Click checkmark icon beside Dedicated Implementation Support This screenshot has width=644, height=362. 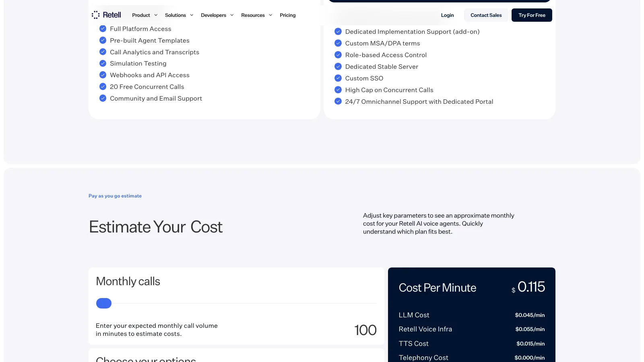338,31
